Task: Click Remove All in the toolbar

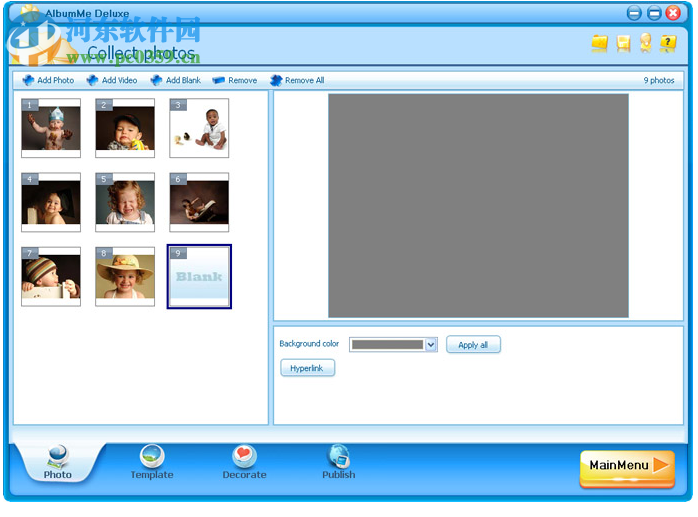Action: pyautogui.click(x=297, y=81)
